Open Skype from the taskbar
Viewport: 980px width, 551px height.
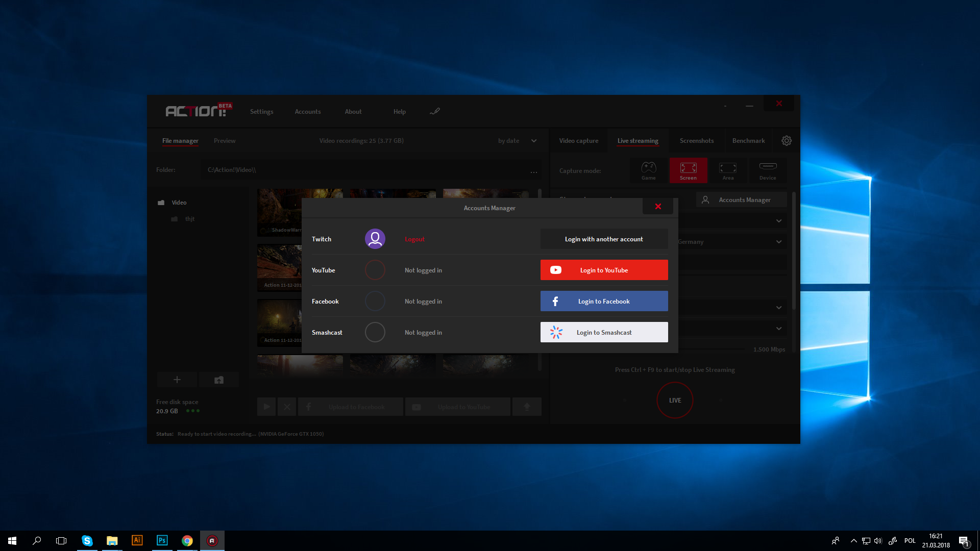click(x=87, y=541)
